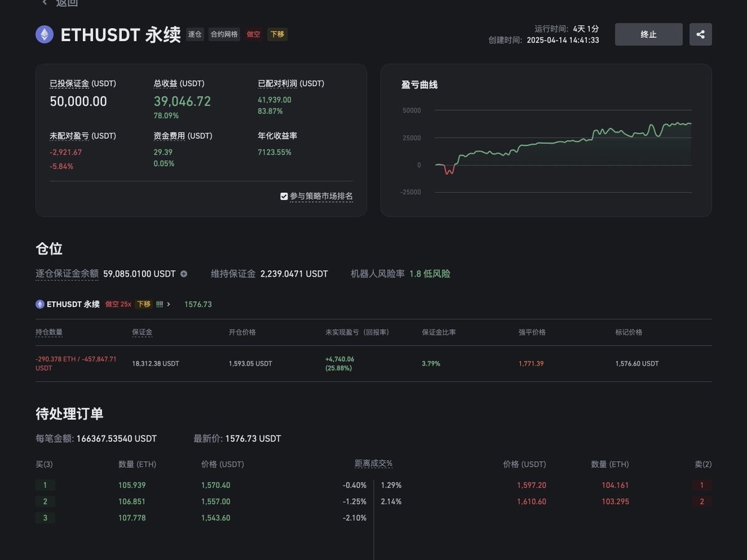Click latest price 1576.73 USDT
Image resolution: width=747 pixels, height=560 pixels.
tap(253, 439)
